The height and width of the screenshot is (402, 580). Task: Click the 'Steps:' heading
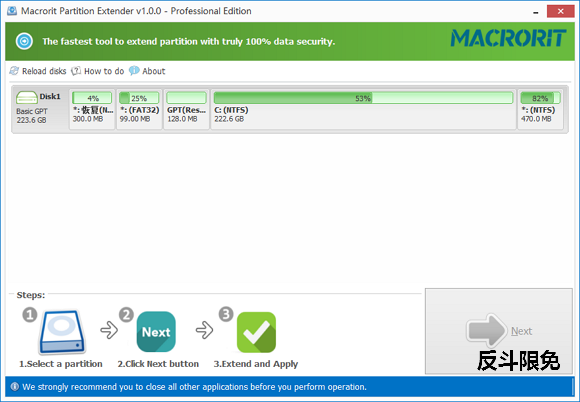pos(31,295)
